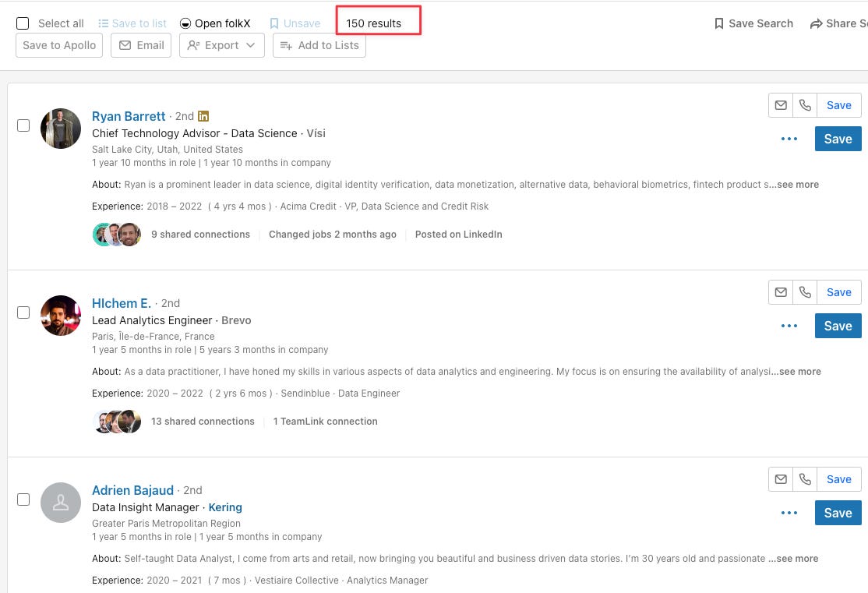
Task: Click blue Save button for Ryan Barrett
Action: (x=838, y=139)
